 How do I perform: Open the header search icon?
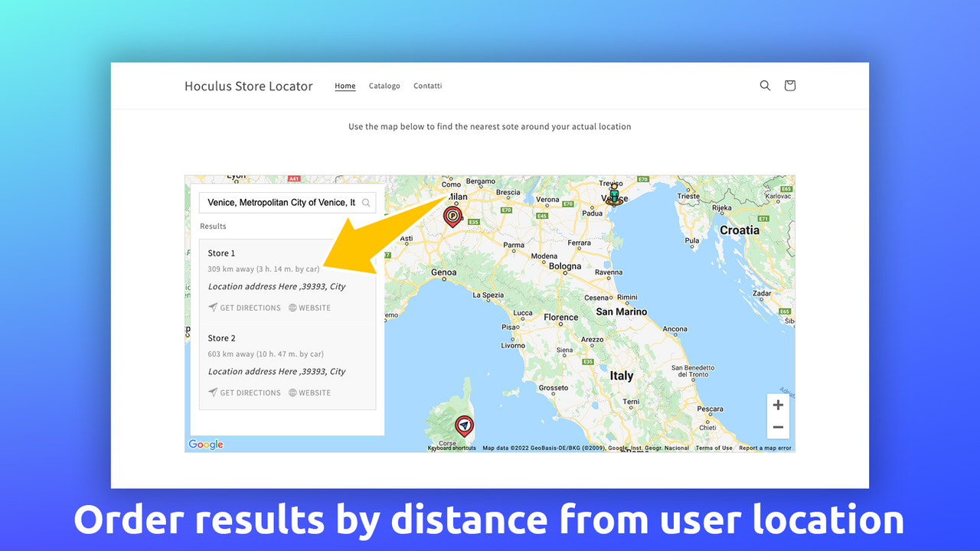coord(765,85)
